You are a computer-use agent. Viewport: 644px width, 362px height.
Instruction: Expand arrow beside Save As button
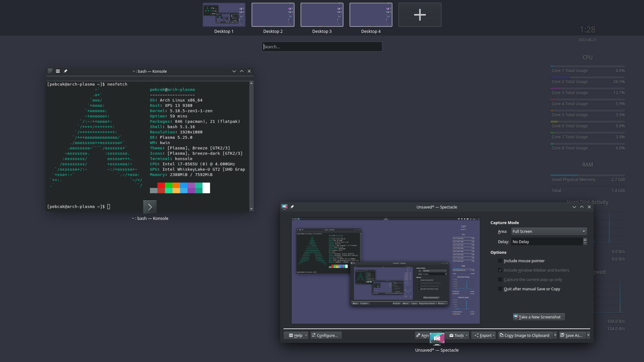pos(588,335)
